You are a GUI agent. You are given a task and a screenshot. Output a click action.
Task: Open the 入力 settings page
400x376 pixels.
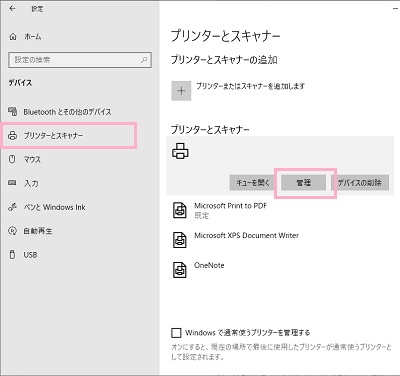[x=31, y=183]
